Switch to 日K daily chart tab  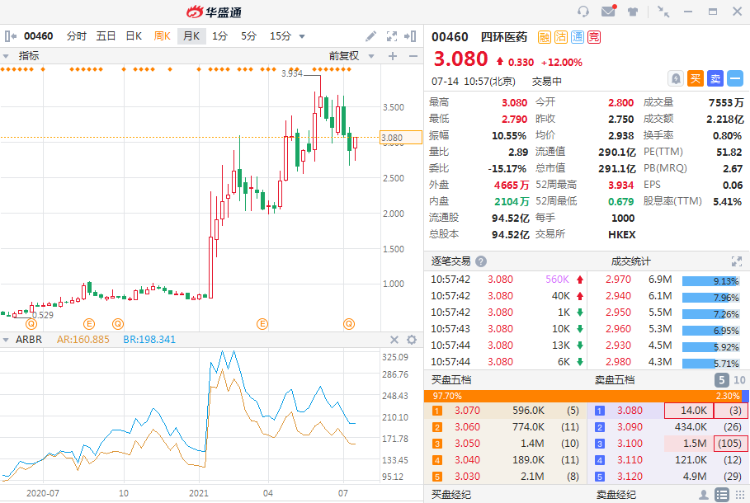pyautogui.click(x=134, y=36)
